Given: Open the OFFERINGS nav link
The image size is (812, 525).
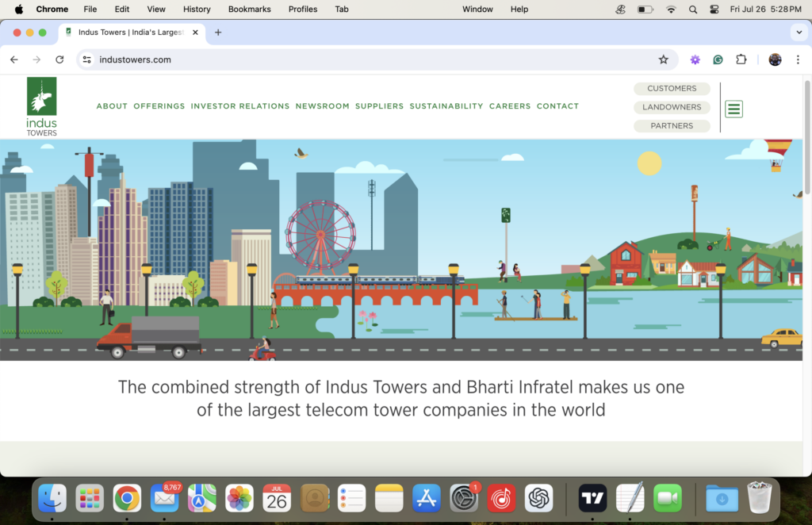Looking at the screenshot, I should (159, 106).
